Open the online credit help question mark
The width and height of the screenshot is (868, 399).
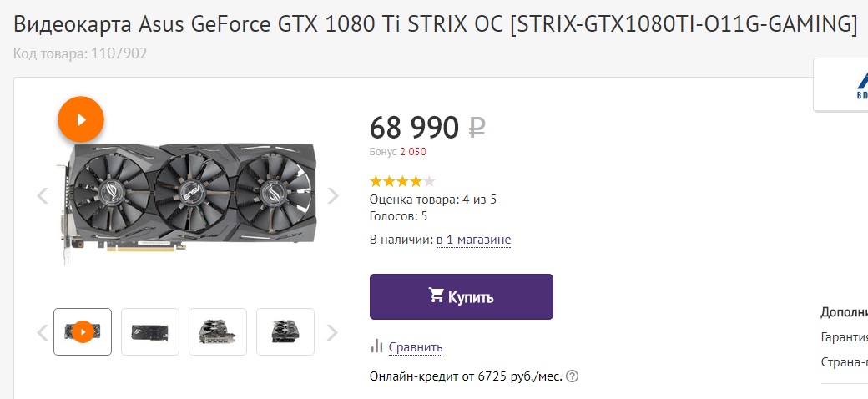pyautogui.click(x=572, y=376)
